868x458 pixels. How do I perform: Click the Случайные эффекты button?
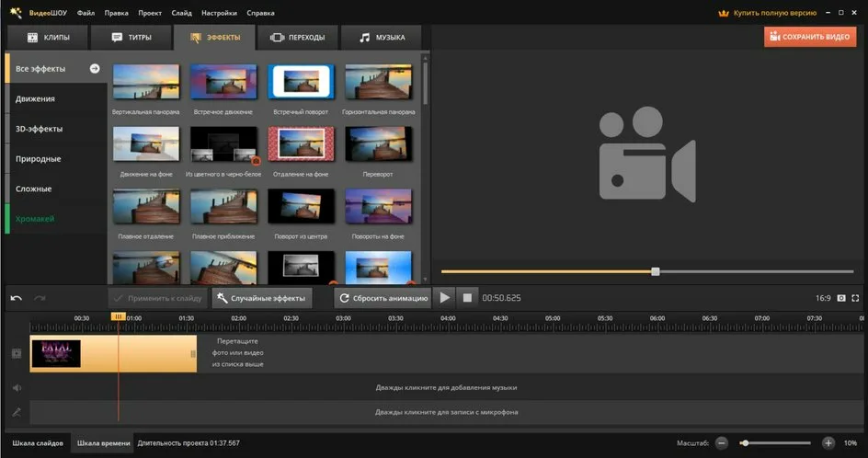[262, 298]
